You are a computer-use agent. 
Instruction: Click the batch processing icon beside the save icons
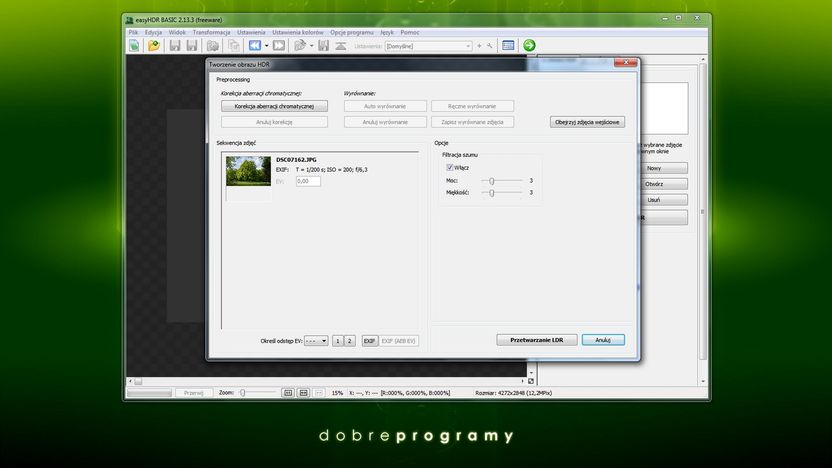pos(212,46)
